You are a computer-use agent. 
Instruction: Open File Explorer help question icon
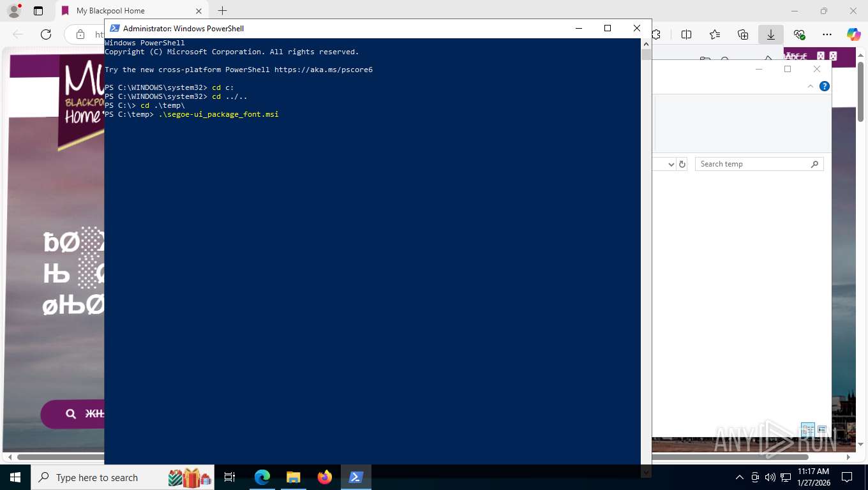pos(824,86)
